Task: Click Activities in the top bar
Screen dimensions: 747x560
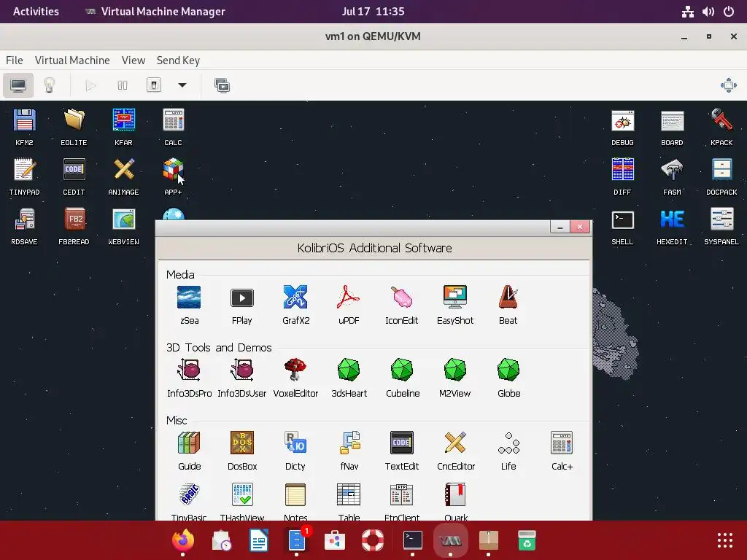Action: pyautogui.click(x=36, y=12)
